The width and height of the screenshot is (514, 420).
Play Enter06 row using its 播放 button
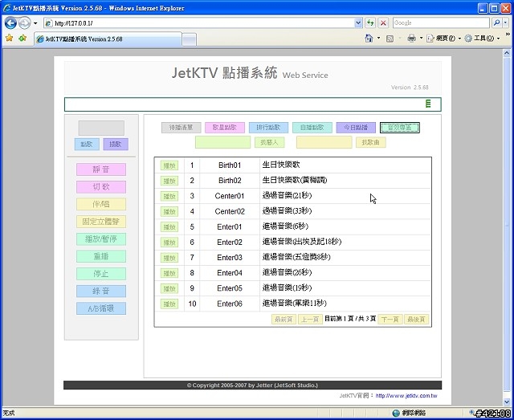point(169,304)
